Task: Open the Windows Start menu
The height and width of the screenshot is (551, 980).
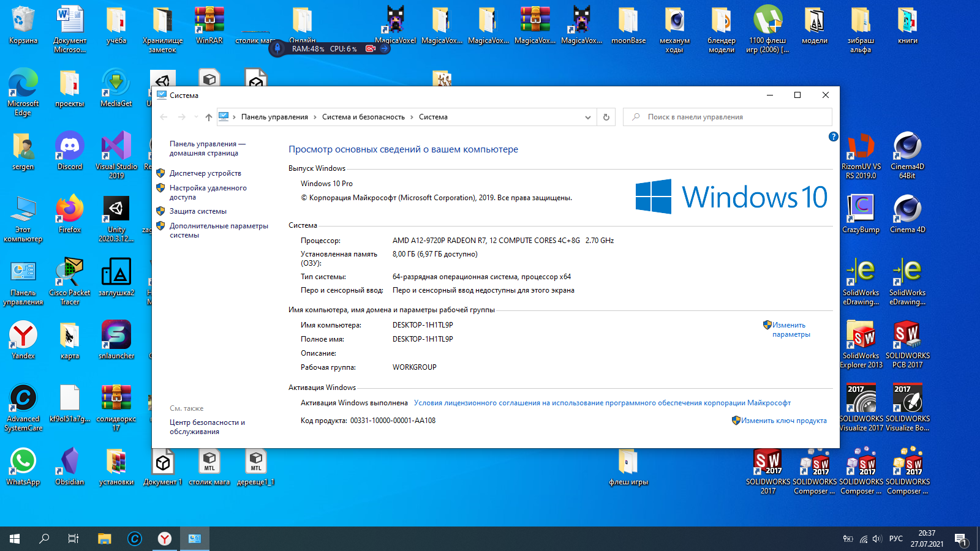Action: click(15, 539)
